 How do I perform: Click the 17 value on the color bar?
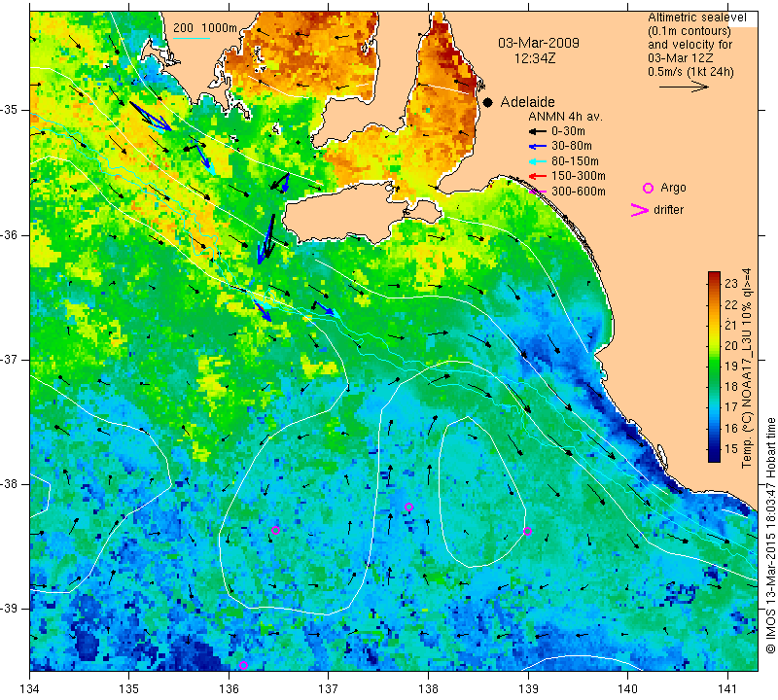pyautogui.click(x=731, y=407)
